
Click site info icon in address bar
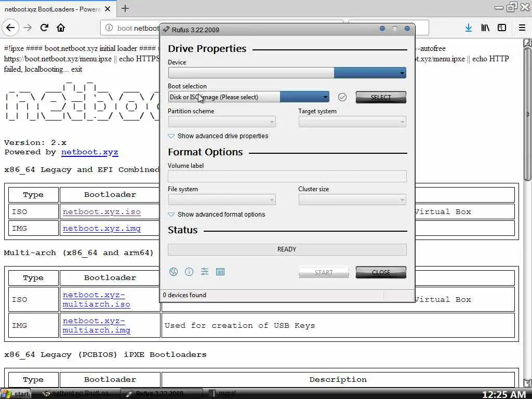(x=109, y=28)
